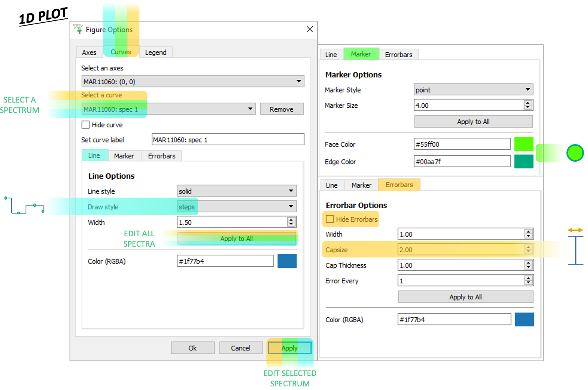This screenshot has height=390, width=588.
Task: Toggle the Hide curve checkbox
Action: (x=85, y=125)
